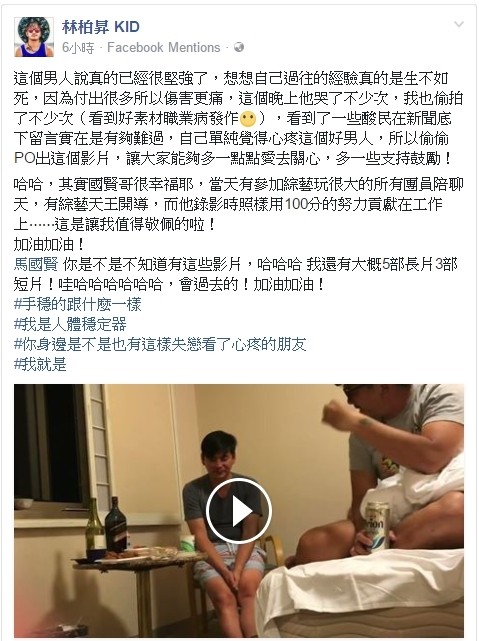Click the raised fist in the video frame
The width and height of the screenshot is (479, 641).
338,415
